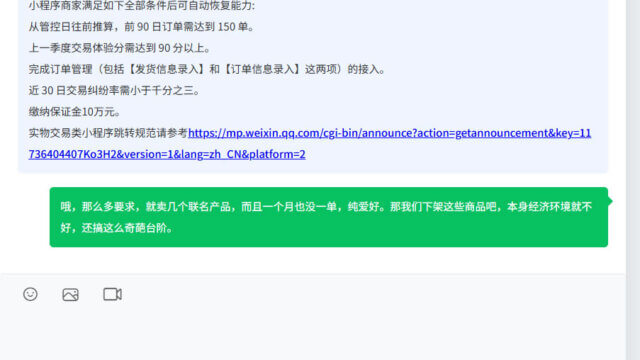Select the green reply message bubble
Viewport: 640px width, 360px height.
tap(329, 217)
